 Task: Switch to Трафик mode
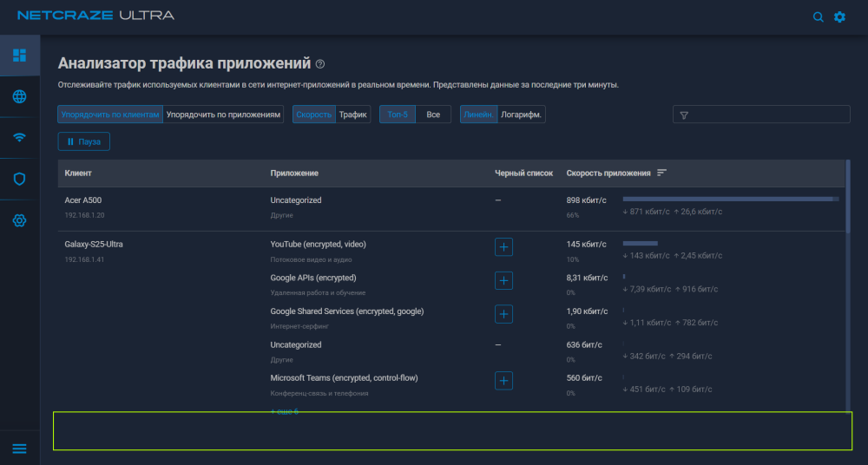pyautogui.click(x=353, y=115)
